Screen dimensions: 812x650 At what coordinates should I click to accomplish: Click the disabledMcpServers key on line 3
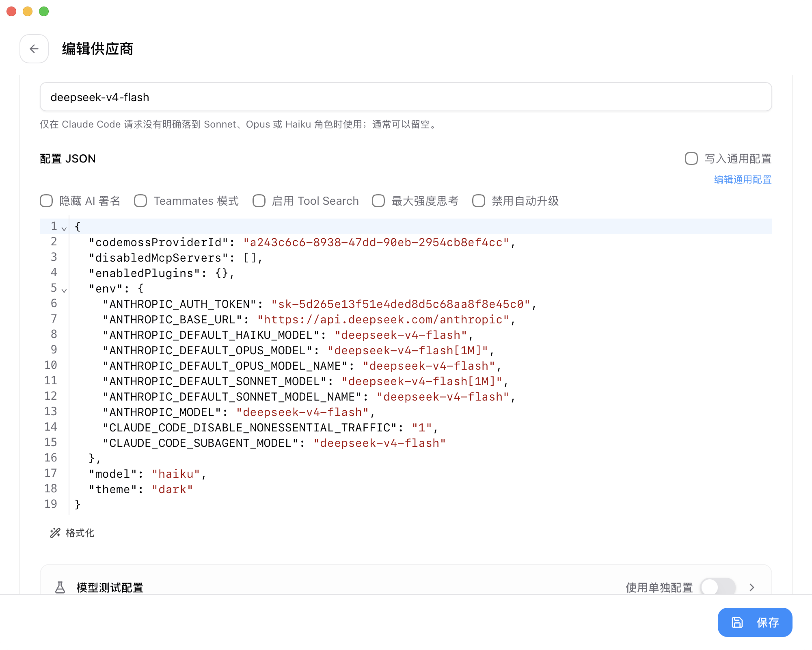click(158, 258)
